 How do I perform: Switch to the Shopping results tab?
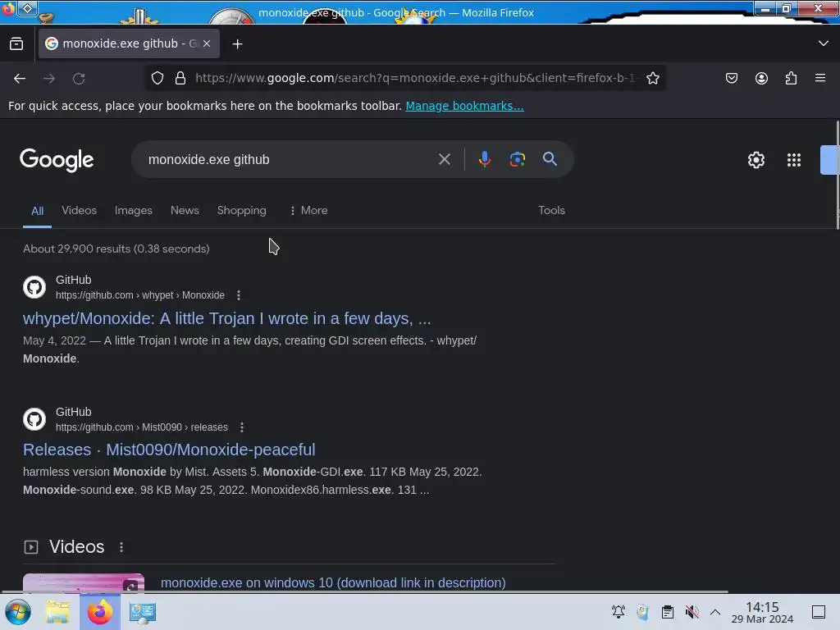pyautogui.click(x=242, y=211)
